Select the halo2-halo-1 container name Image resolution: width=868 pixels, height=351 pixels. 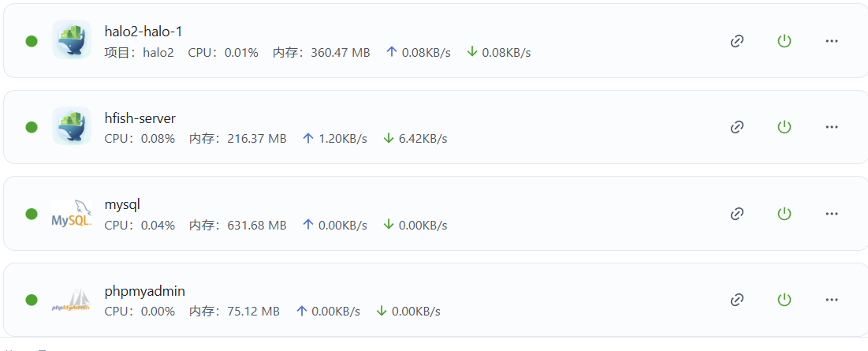(x=143, y=32)
